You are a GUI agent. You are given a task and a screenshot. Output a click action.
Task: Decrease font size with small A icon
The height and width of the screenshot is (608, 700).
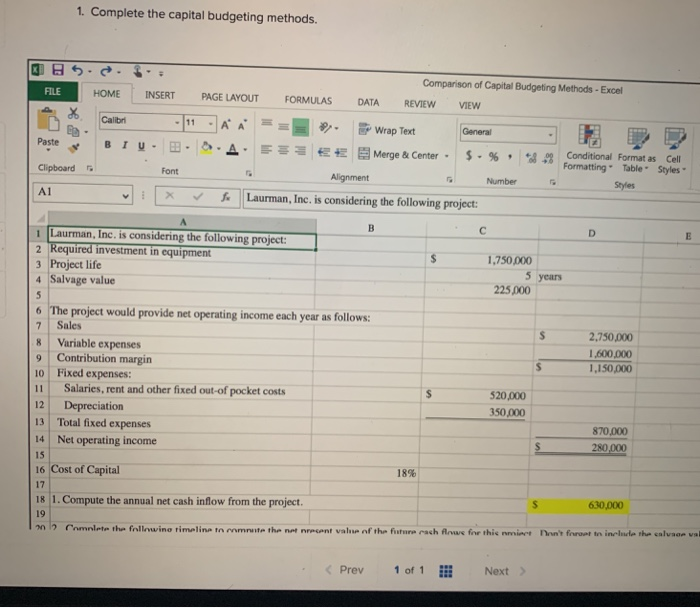[242, 126]
